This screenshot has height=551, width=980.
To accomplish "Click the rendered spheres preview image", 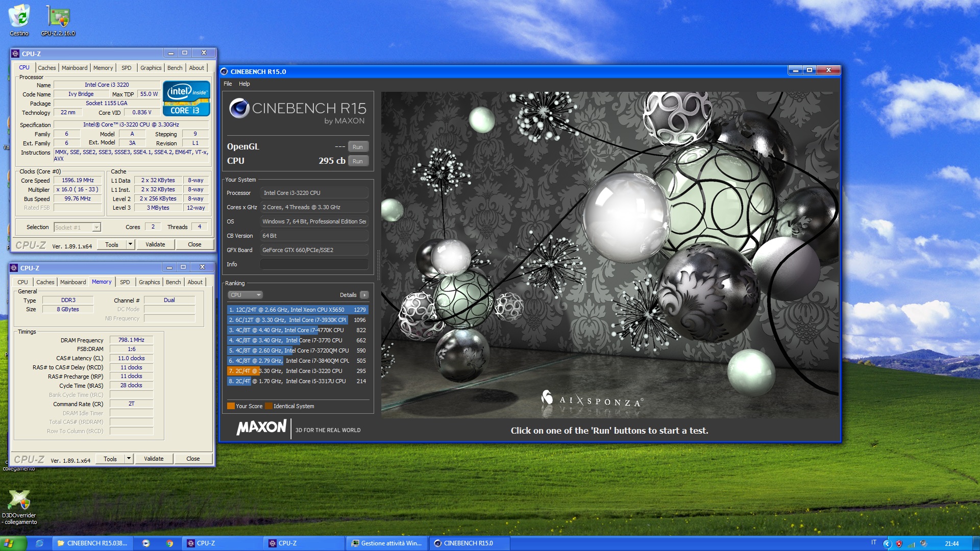I will (610, 255).
